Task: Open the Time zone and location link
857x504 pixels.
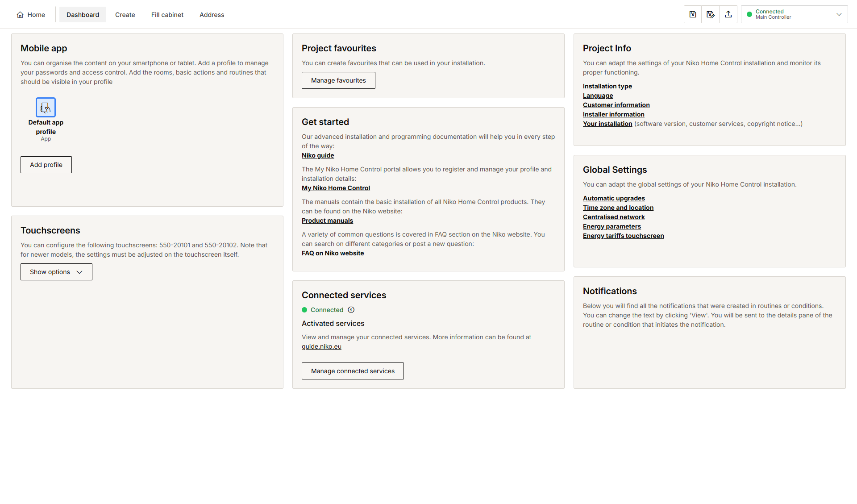Action: click(x=618, y=208)
